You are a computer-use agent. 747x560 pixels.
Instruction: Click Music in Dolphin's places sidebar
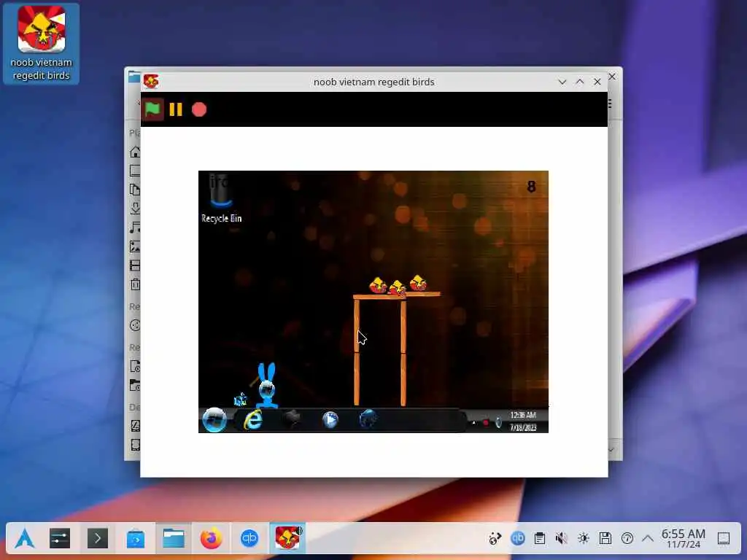point(135,227)
